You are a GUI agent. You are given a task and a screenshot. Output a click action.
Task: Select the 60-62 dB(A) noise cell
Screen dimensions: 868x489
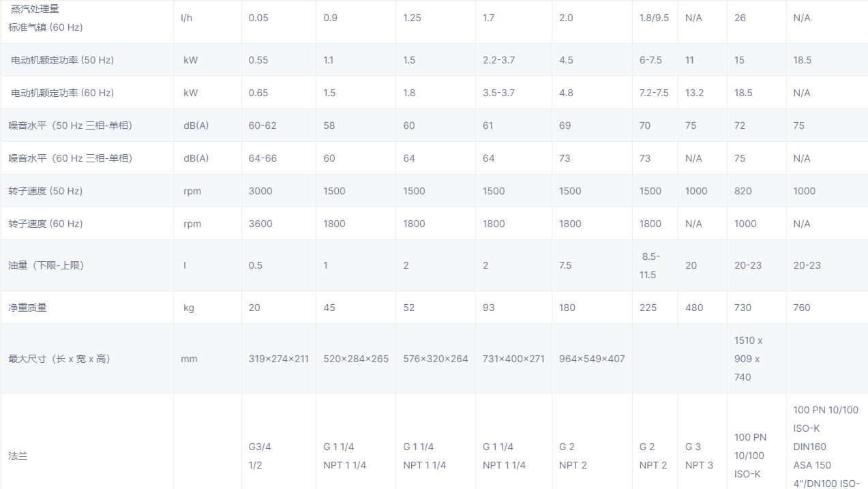263,125
